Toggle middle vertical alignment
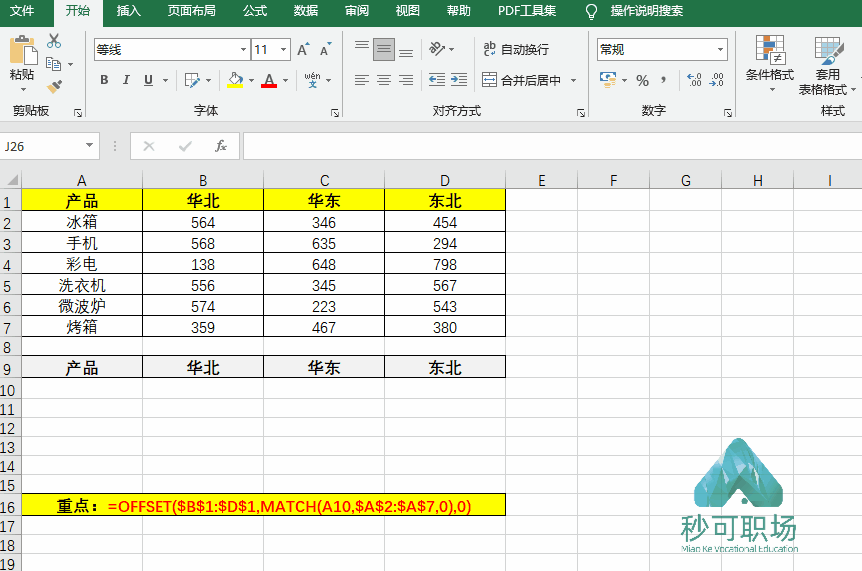Viewport: 862px width, 571px height. (x=384, y=49)
